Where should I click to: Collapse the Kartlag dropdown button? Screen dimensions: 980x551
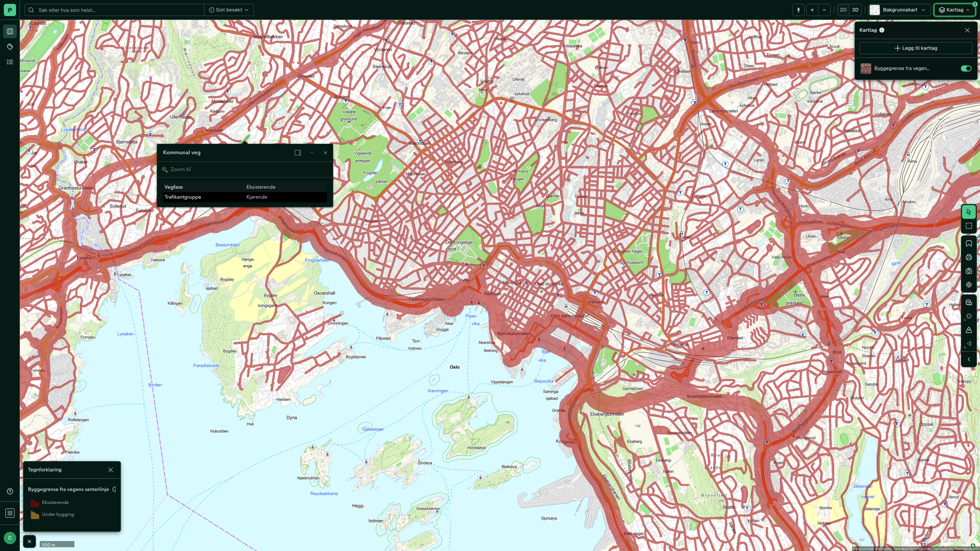coord(954,10)
